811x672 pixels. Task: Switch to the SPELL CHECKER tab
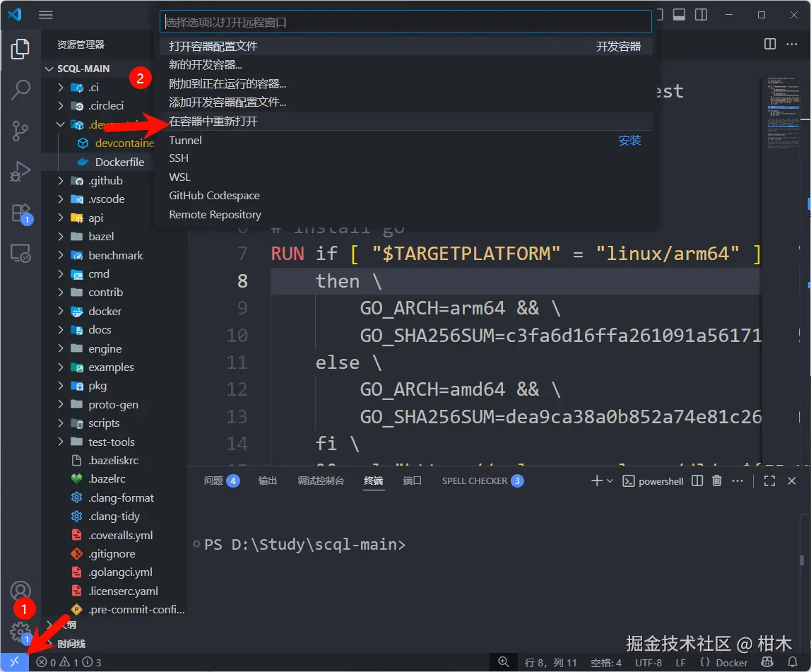click(483, 481)
